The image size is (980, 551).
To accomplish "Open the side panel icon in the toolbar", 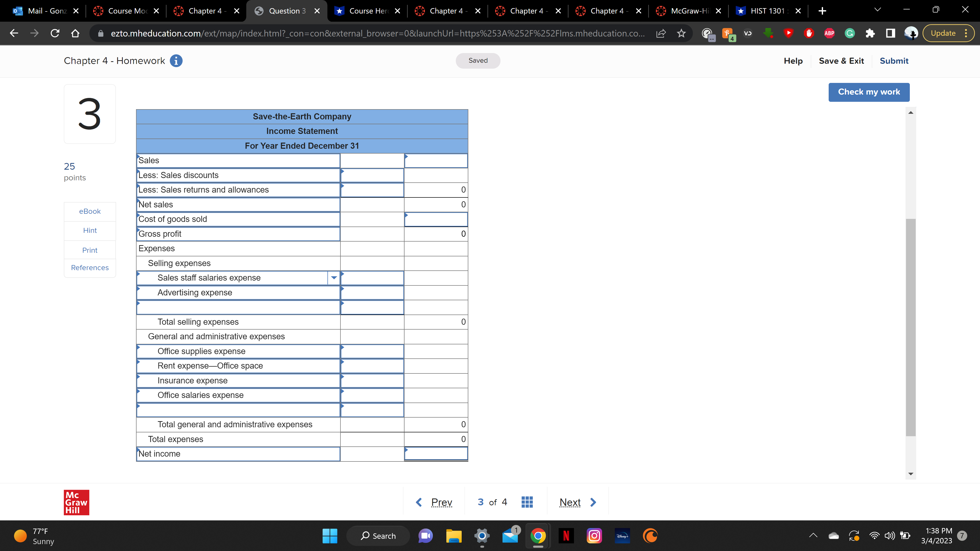I will click(890, 33).
